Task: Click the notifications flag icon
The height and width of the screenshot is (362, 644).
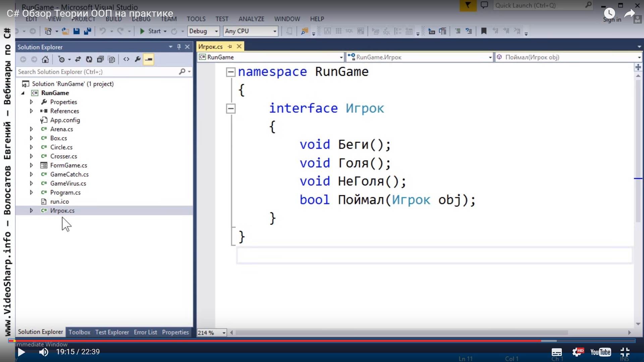Action: click(x=468, y=5)
